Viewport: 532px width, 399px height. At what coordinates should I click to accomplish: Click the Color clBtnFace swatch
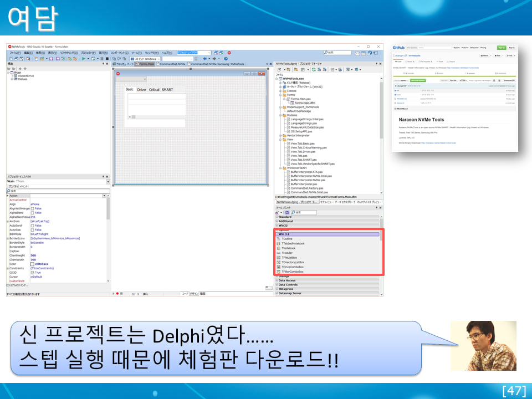tap(33, 264)
